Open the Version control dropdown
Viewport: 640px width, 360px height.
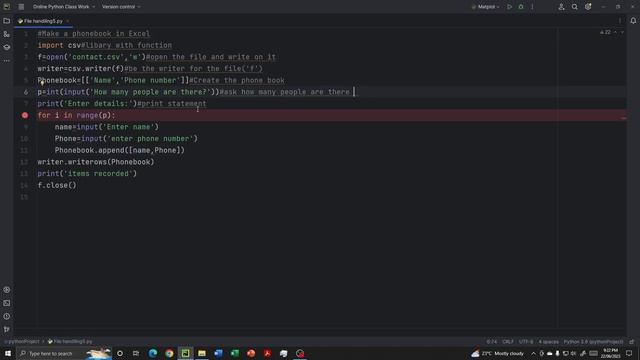pos(121,7)
